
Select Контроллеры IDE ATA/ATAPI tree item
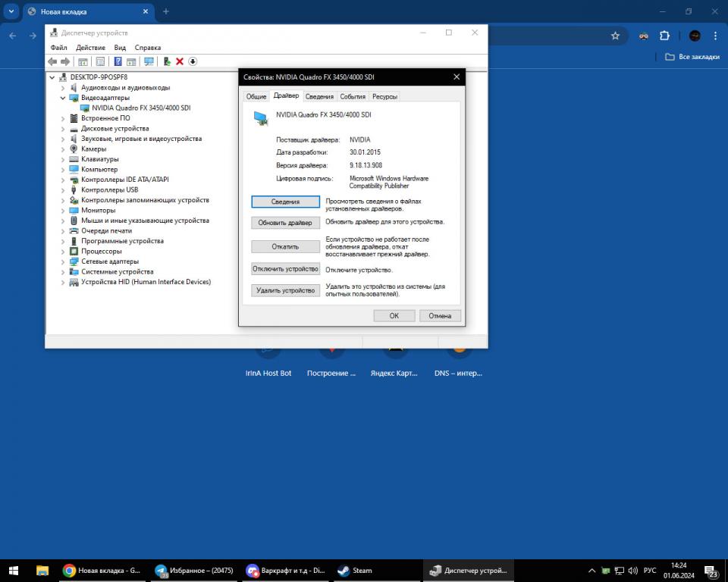[x=125, y=180]
